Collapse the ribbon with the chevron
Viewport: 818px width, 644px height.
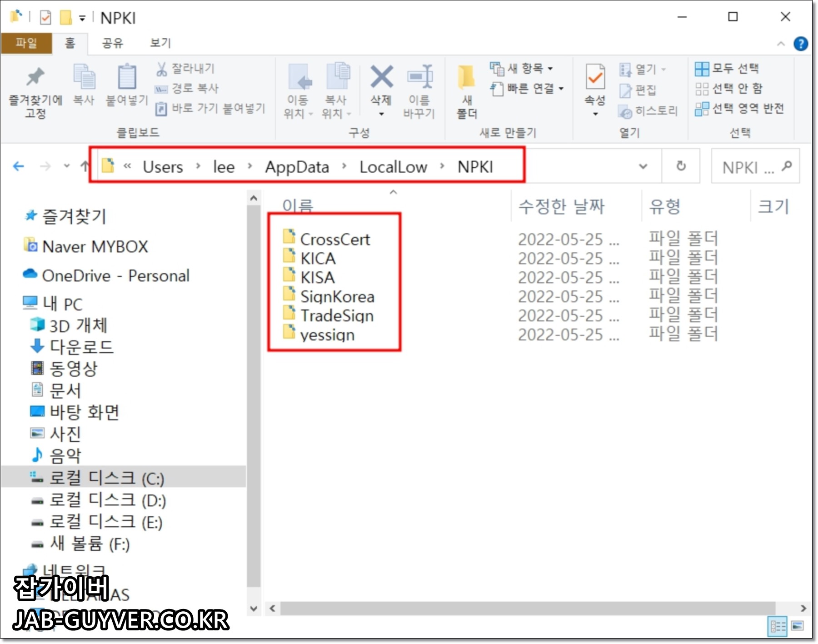(781, 44)
